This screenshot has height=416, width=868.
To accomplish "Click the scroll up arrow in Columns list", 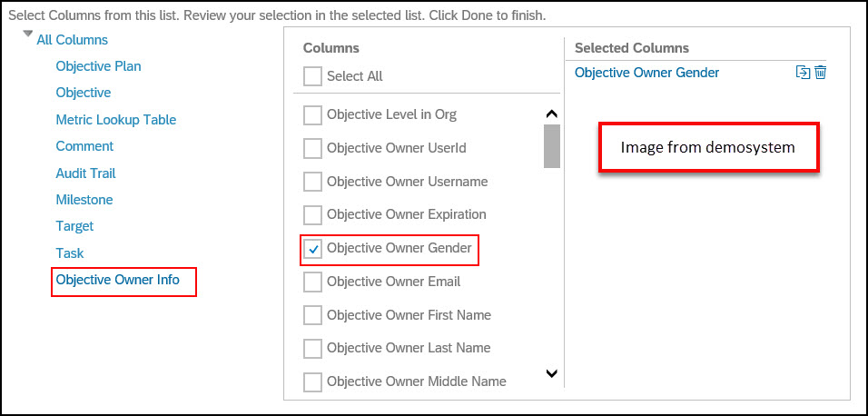I will [x=551, y=114].
